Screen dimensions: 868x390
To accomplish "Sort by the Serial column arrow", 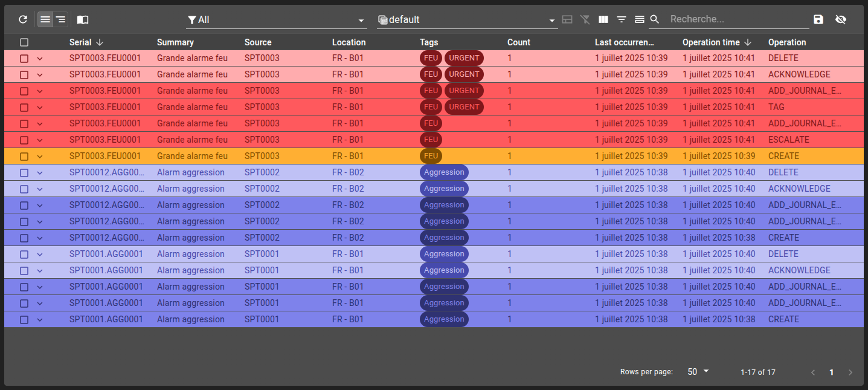I will (x=100, y=42).
